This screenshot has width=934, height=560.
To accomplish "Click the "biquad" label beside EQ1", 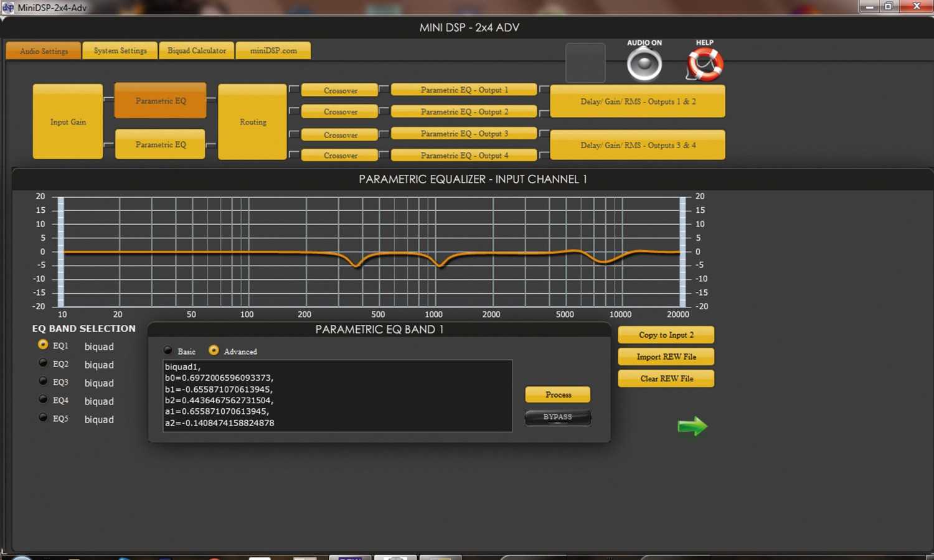I will pos(99,347).
